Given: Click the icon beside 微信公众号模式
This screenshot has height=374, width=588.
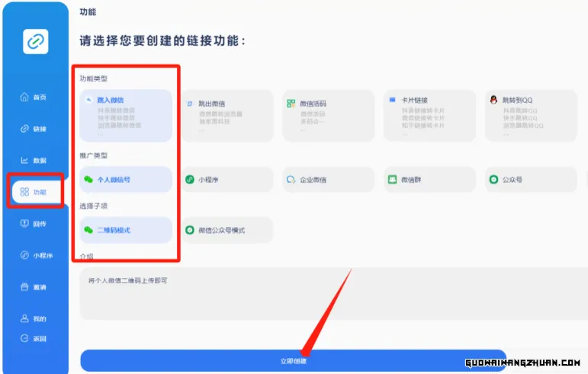Looking at the screenshot, I should tap(190, 230).
